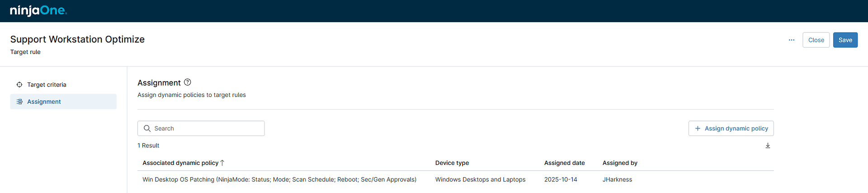Viewport: 868px width, 193px height.
Task: Click the Assignment help question mark icon
Action: coord(188,82)
